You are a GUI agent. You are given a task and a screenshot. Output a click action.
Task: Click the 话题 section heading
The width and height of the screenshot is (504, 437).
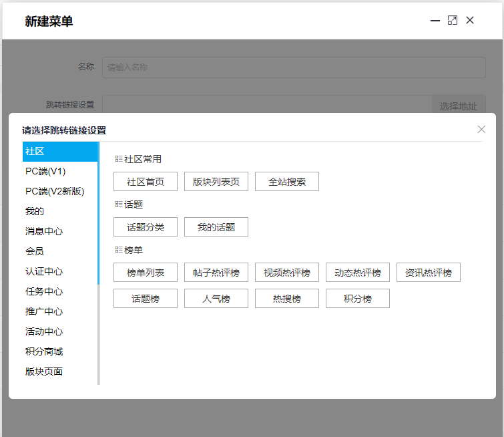click(x=134, y=204)
